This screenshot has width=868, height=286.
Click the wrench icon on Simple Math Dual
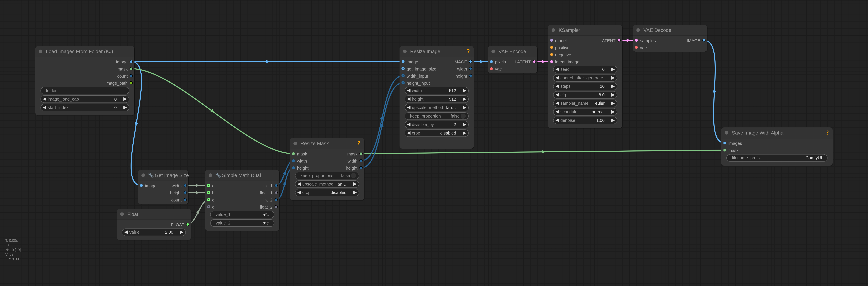218,175
